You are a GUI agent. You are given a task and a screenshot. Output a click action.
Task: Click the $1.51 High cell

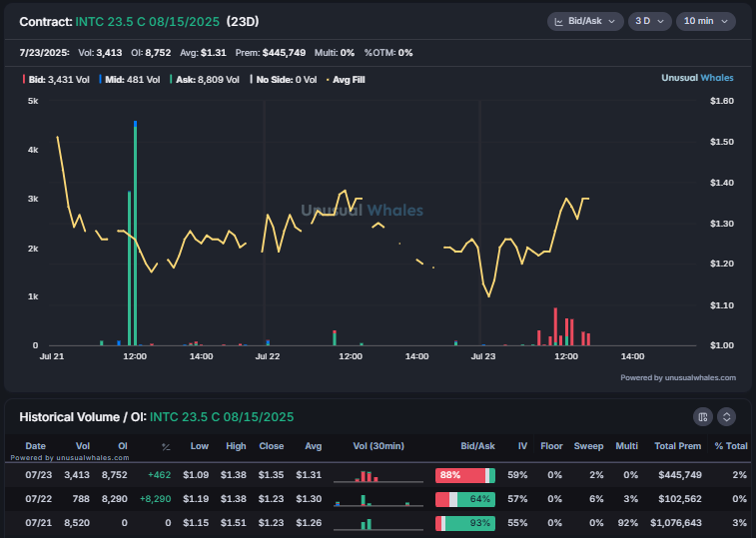click(234, 523)
